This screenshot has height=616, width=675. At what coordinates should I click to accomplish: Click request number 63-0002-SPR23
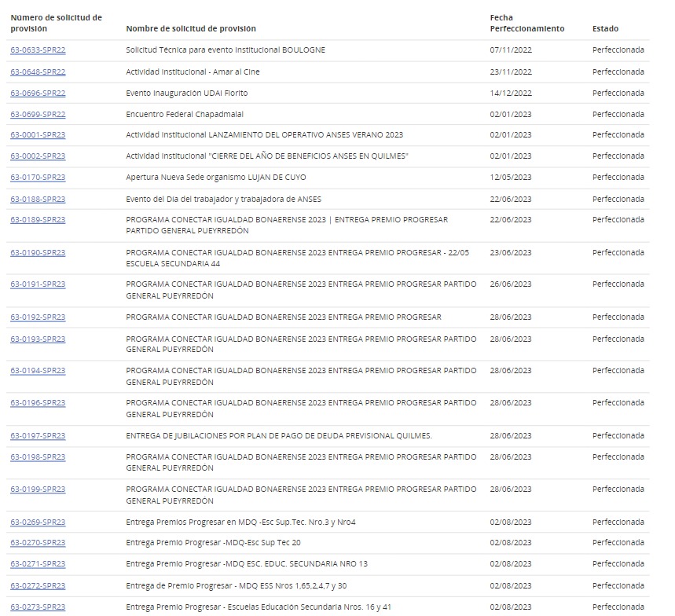click(38, 156)
